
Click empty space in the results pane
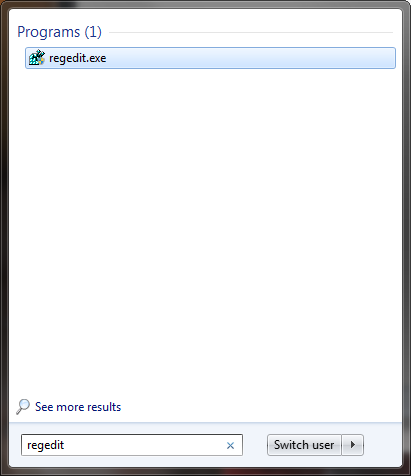point(205,230)
